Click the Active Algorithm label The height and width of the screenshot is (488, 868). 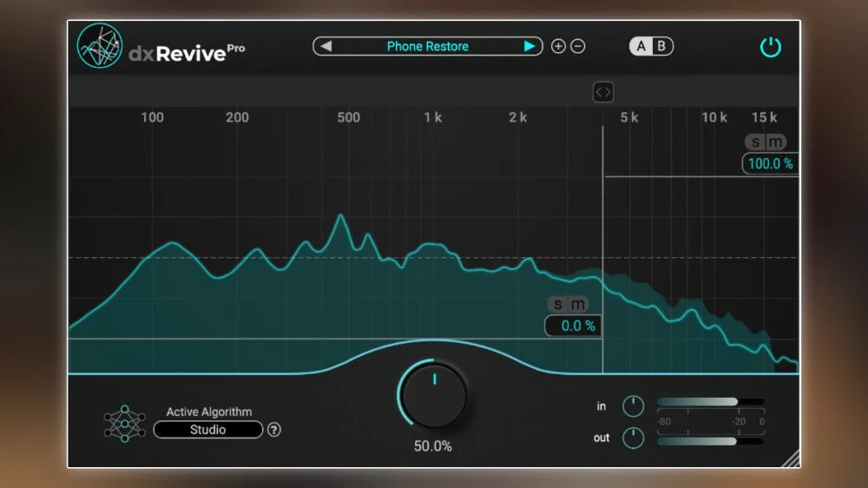(209, 412)
